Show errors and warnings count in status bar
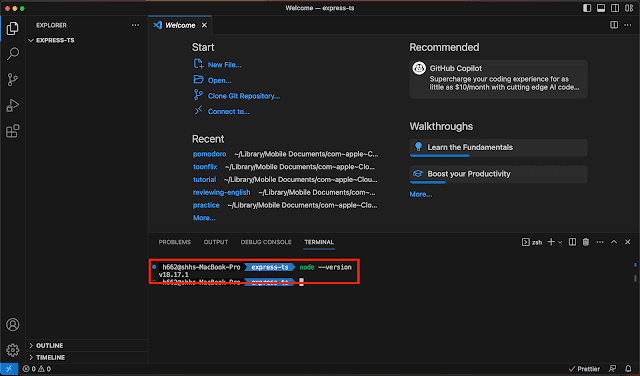Image resolution: width=640 pixels, height=376 pixels. (x=37, y=369)
